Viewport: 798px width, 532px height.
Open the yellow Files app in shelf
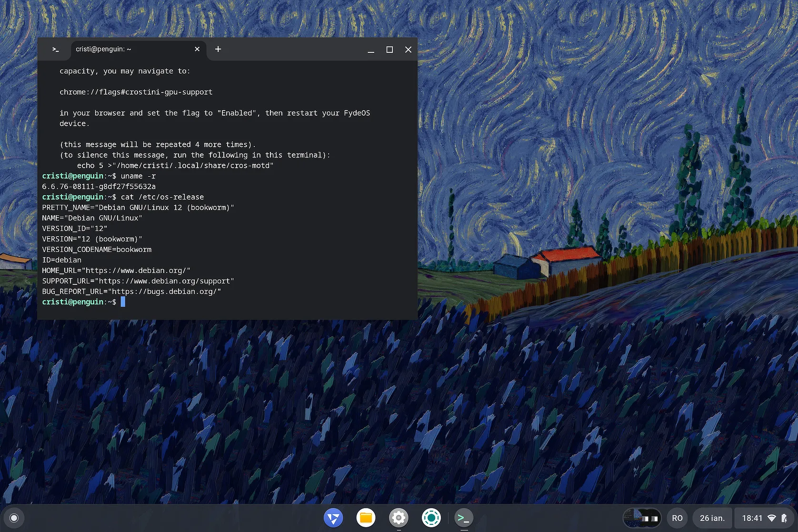pos(366,518)
